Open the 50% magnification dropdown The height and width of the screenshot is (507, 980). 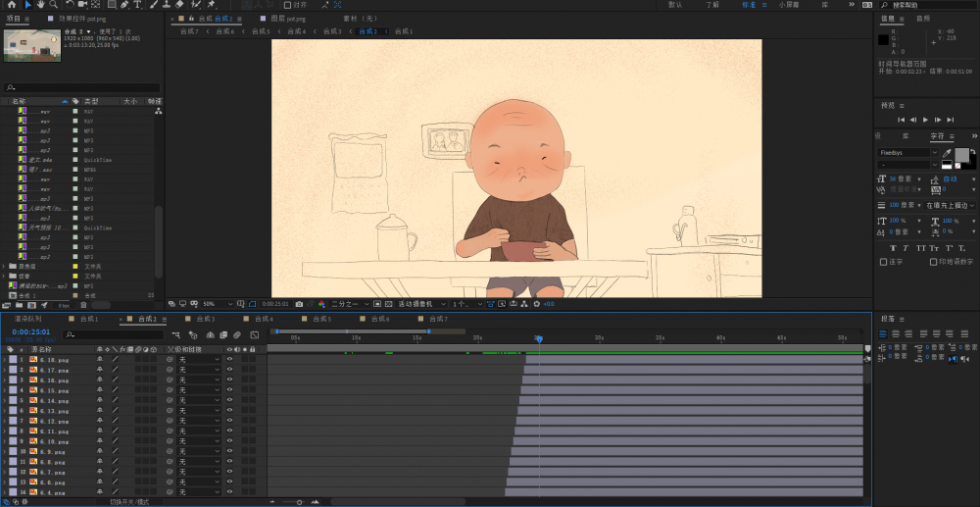point(217,304)
